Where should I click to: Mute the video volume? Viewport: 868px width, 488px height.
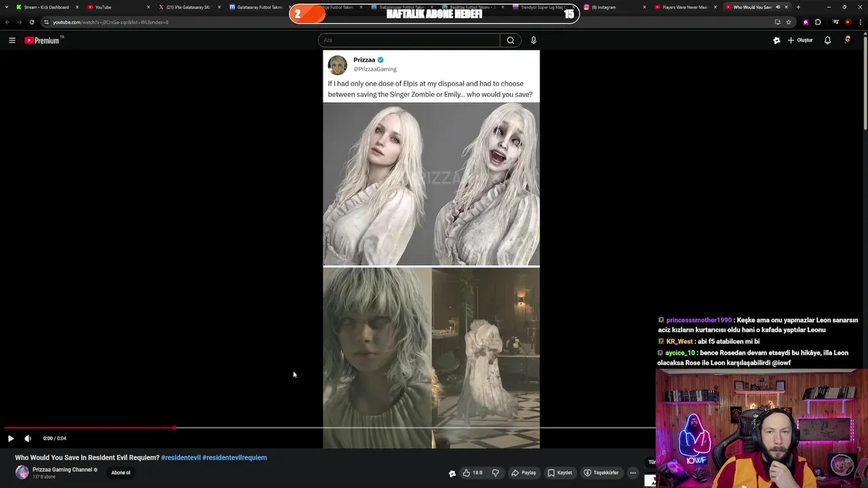tap(28, 439)
